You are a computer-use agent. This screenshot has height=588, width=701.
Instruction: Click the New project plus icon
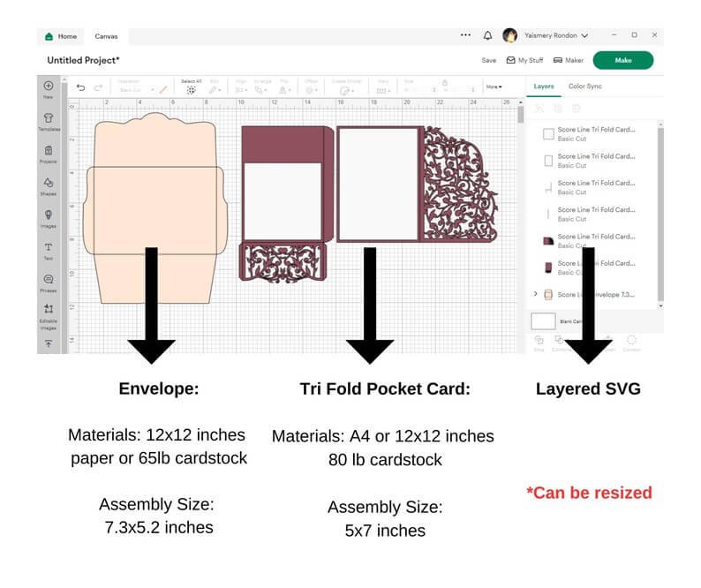pyautogui.click(x=49, y=86)
